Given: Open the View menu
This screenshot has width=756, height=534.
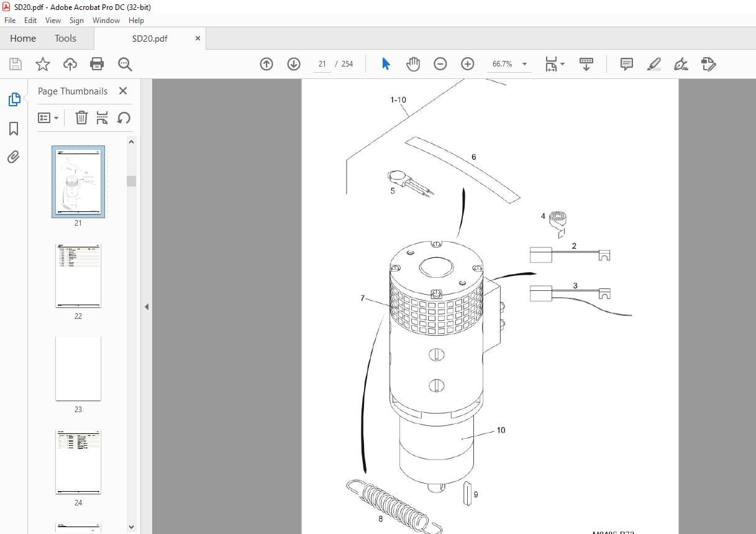Looking at the screenshot, I should pos(53,21).
